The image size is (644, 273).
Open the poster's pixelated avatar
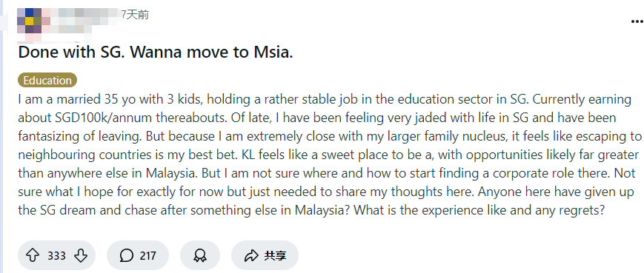tap(29, 21)
